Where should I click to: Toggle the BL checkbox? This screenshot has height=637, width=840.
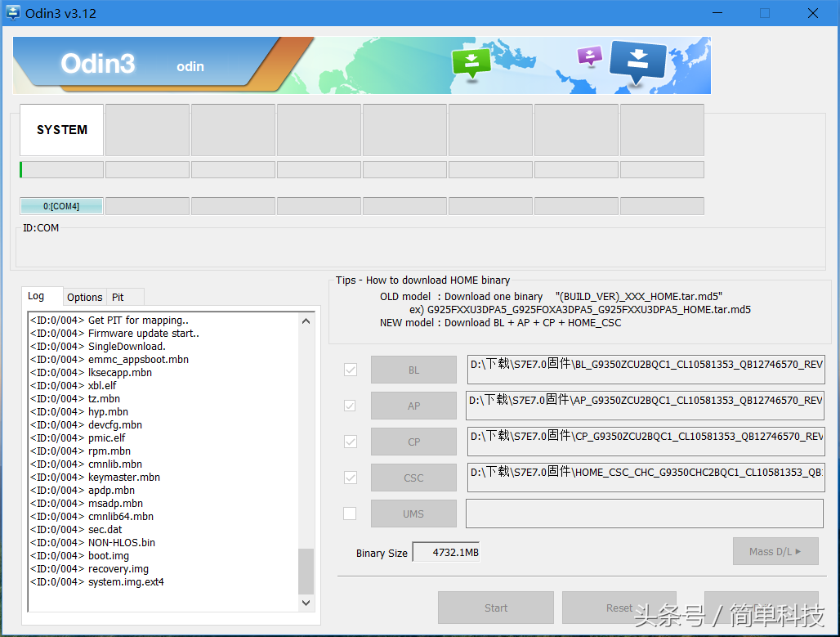click(351, 370)
